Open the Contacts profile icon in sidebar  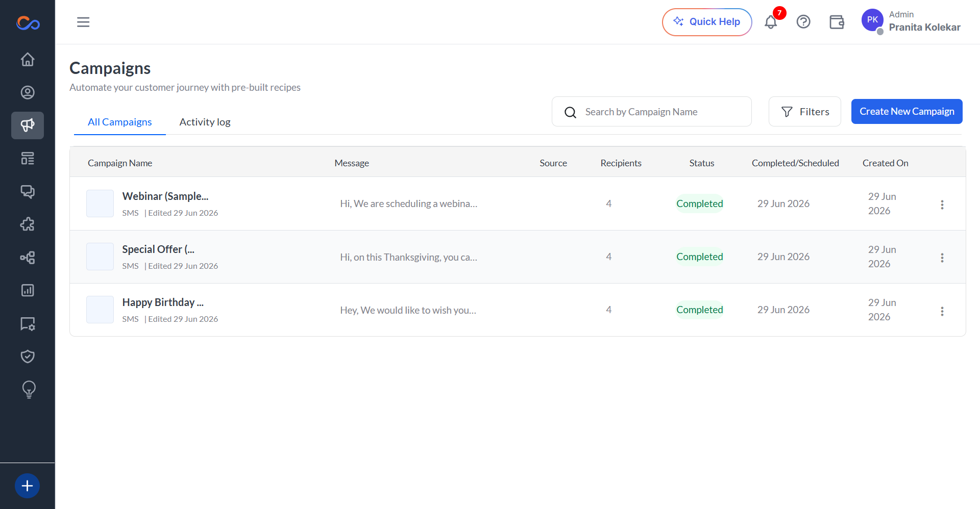pyautogui.click(x=28, y=92)
